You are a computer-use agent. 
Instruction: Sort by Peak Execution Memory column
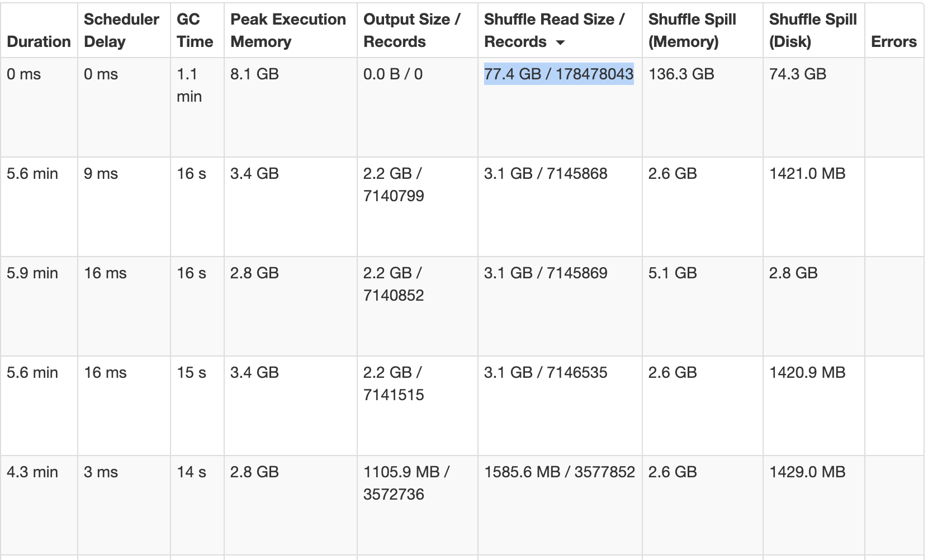(288, 30)
